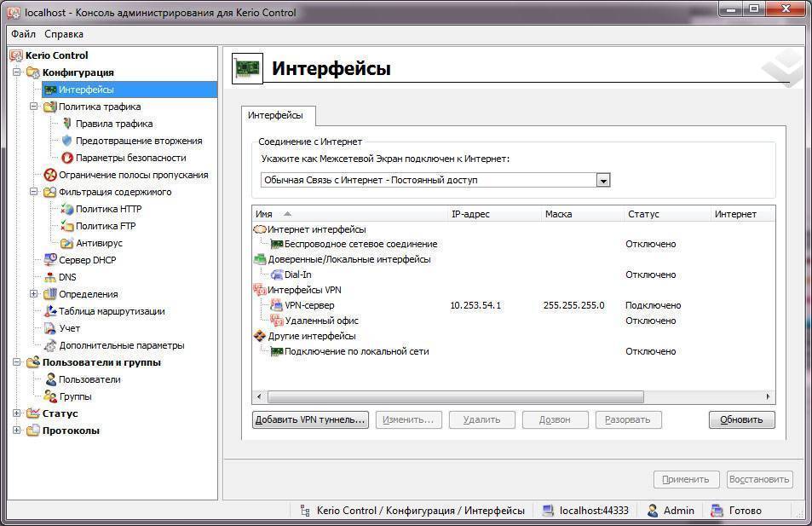
Task: Click the bandwidth limiting icon
Action: (x=49, y=175)
